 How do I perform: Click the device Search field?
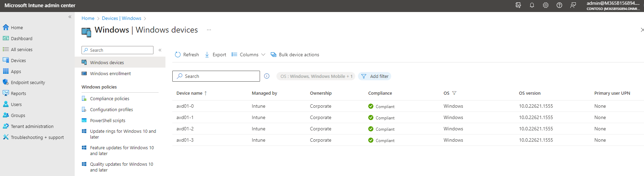tap(216, 76)
